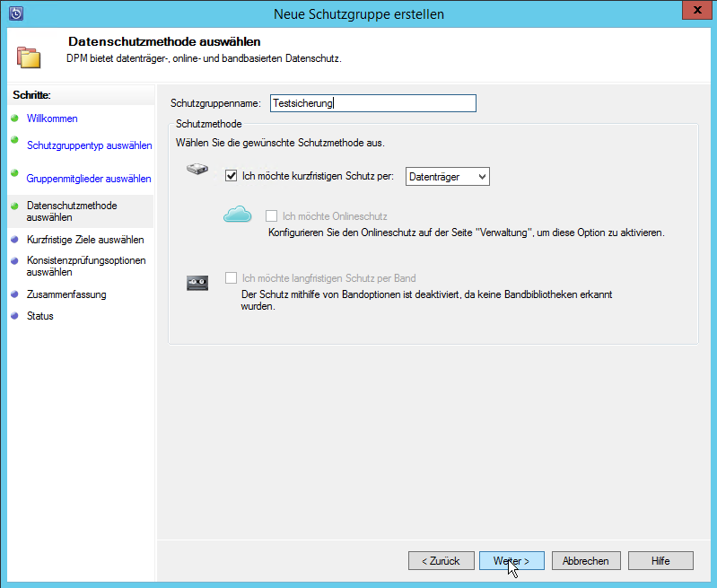Image resolution: width=717 pixels, height=588 pixels.
Task: Jump to Gruppenmitglieder auswählen step
Action: click(89, 179)
